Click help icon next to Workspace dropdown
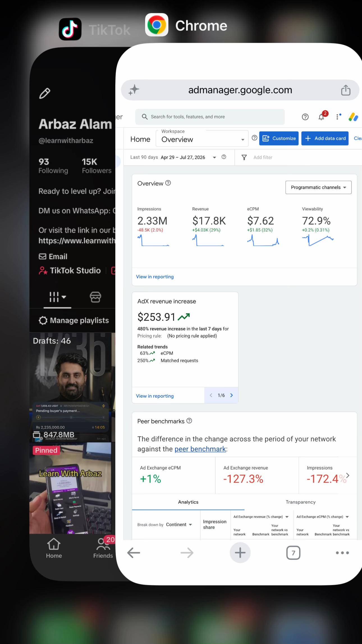Image resolution: width=362 pixels, height=644 pixels. click(x=254, y=138)
